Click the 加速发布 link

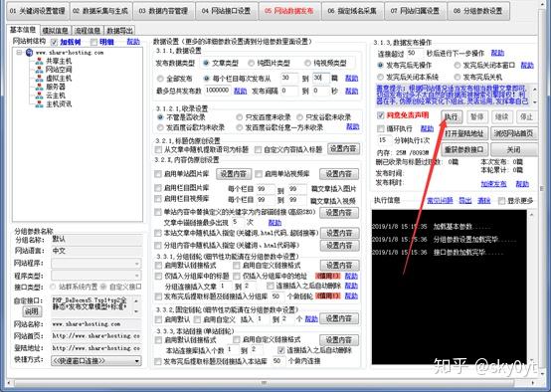coord(493,184)
